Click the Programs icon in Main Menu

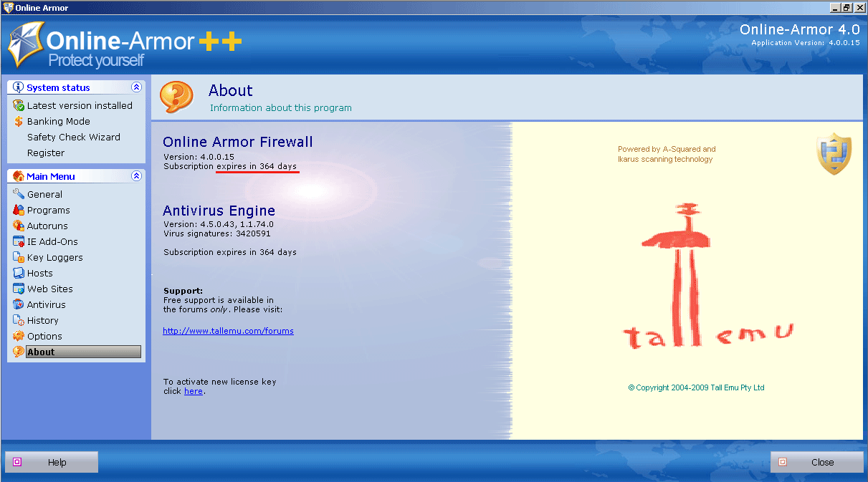(x=19, y=210)
